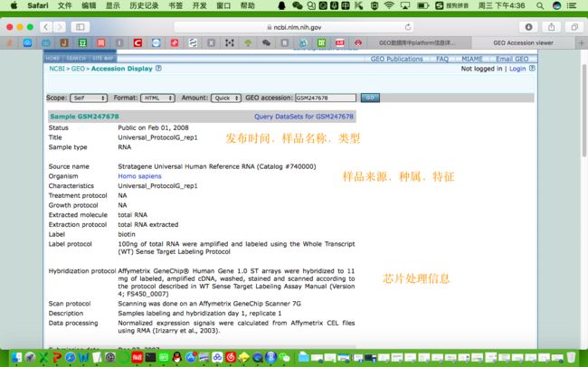The height and width of the screenshot is (367, 588).
Task: Open the Amount dropdown set to Quick
Action: point(226,98)
